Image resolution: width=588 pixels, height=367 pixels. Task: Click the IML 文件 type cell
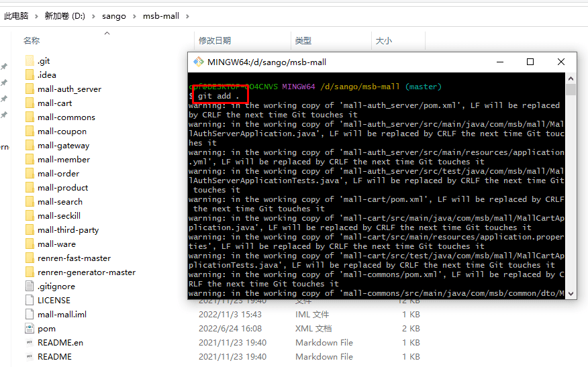click(x=312, y=314)
